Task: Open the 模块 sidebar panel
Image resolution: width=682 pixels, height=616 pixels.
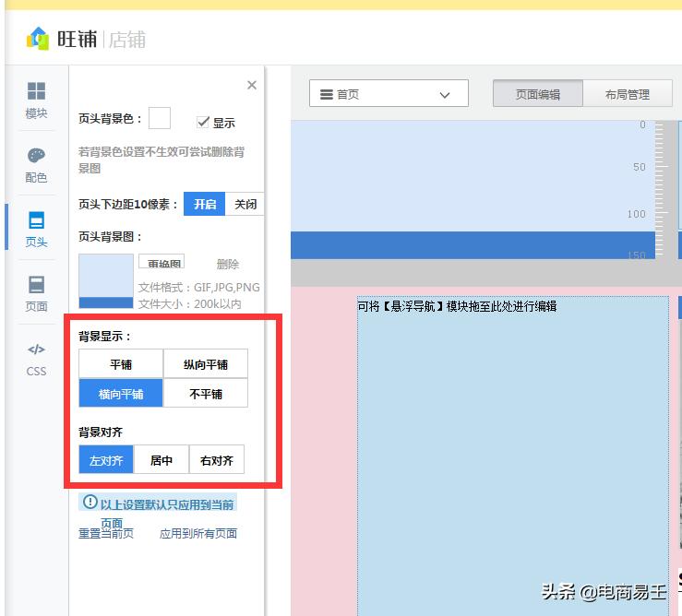Action: (36, 100)
